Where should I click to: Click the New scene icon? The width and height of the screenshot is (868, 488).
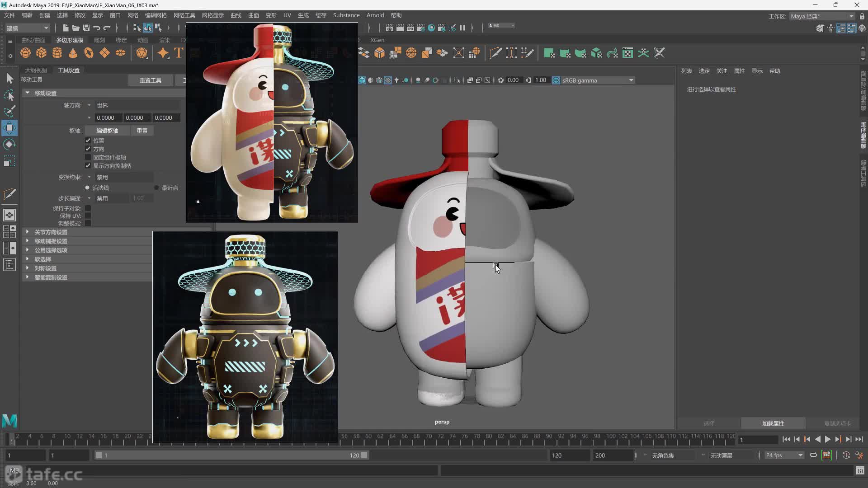coord(66,28)
